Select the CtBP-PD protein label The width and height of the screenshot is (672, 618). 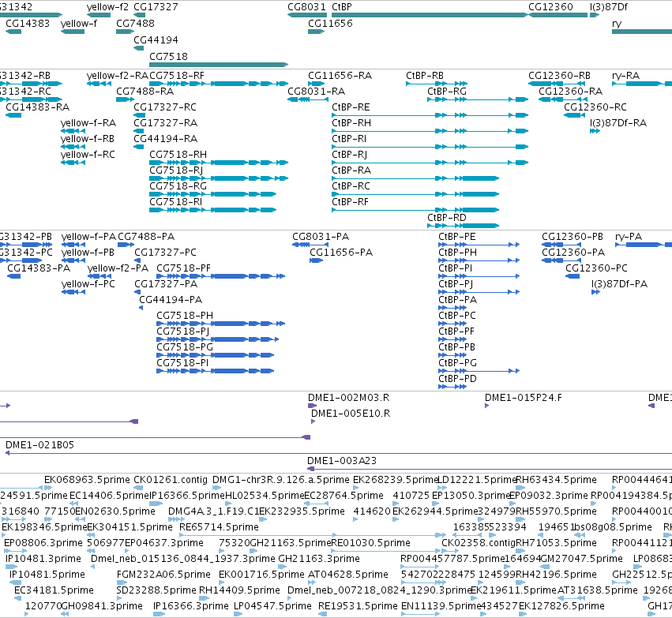(x=457, y=379)
